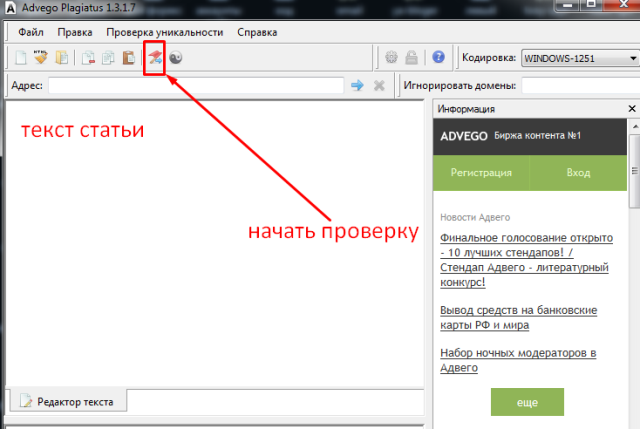
Task: Click the Адрес input field
Action: [196, 86]
